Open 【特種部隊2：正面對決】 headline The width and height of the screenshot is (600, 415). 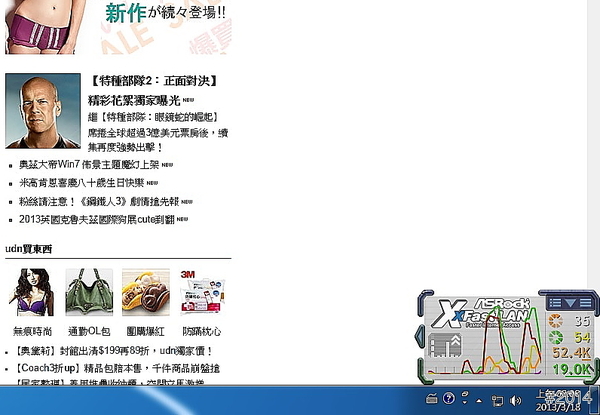click(154, 81)
